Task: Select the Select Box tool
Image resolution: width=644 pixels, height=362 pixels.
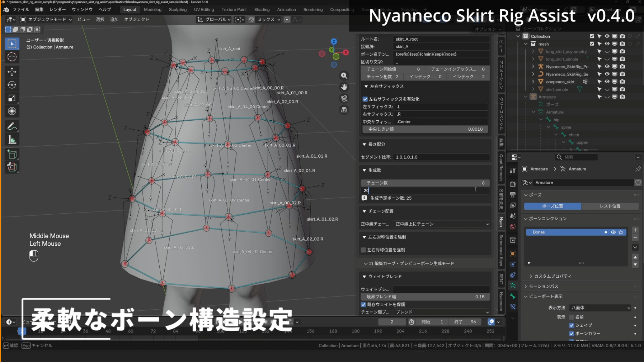Action: pyautogui.click(x=12, y=44)
